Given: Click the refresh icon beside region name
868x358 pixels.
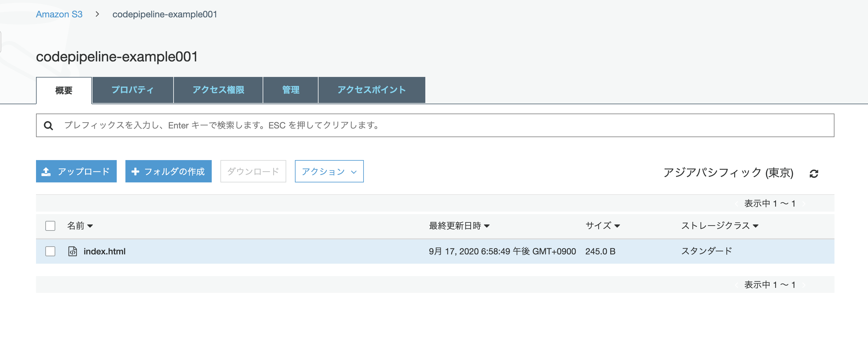Looking at the screenshot, I should 814,173.
